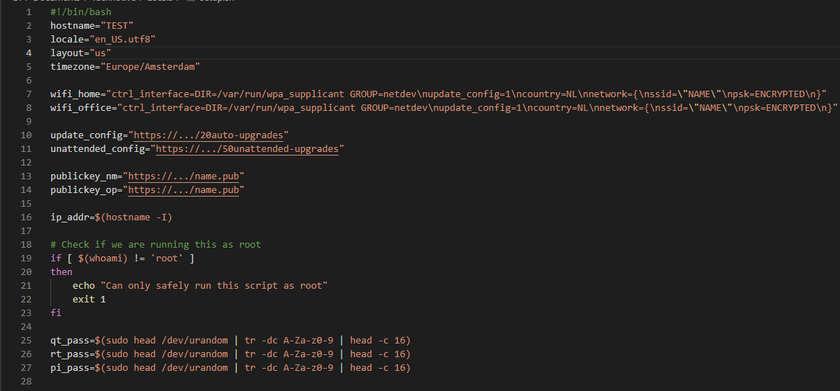Click the empty line 28 in the editor

click(429, 382)
